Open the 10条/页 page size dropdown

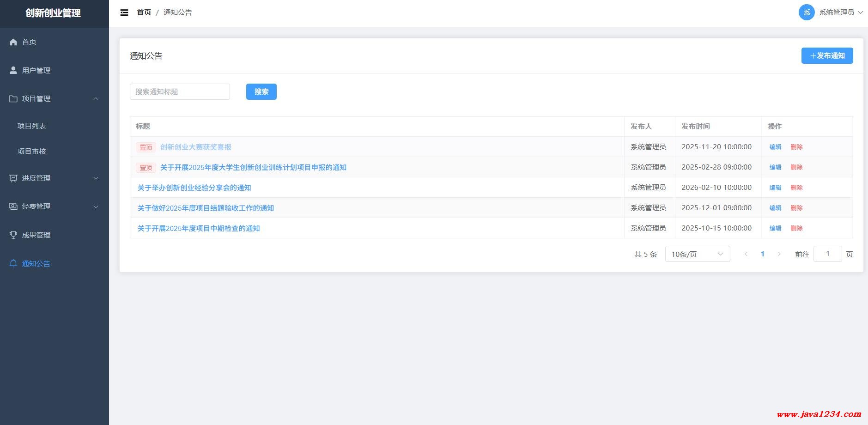pos(697,254)
